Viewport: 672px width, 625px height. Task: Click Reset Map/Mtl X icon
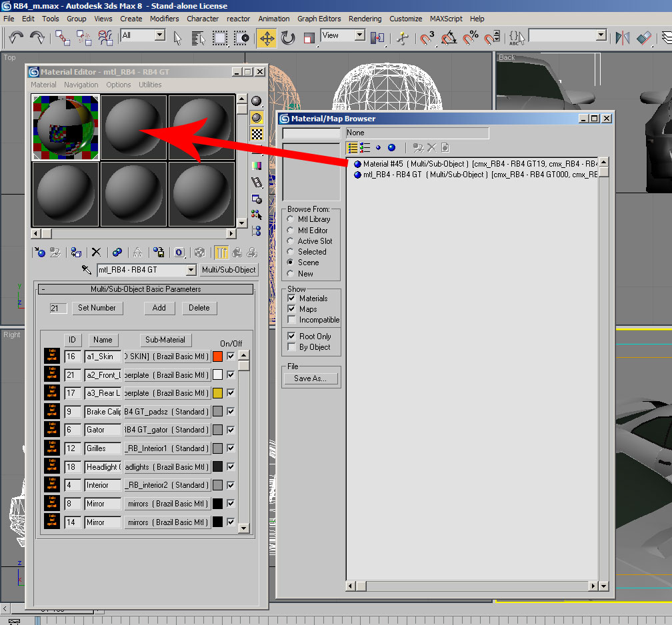tap(97, 253)
